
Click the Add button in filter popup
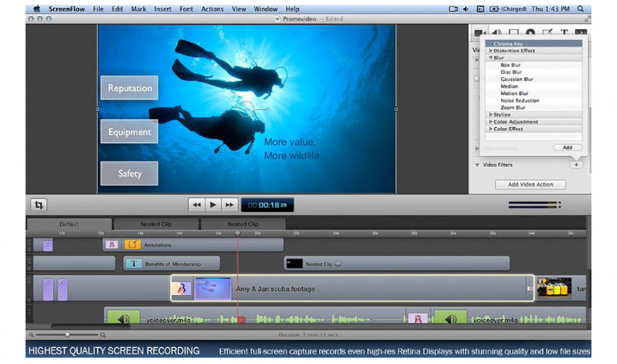click(567, 147)
